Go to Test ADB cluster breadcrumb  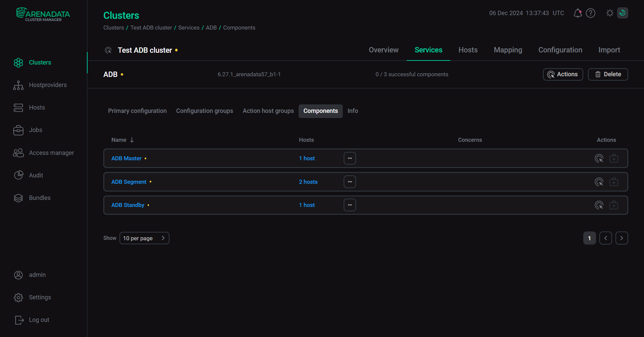[151, 28]
